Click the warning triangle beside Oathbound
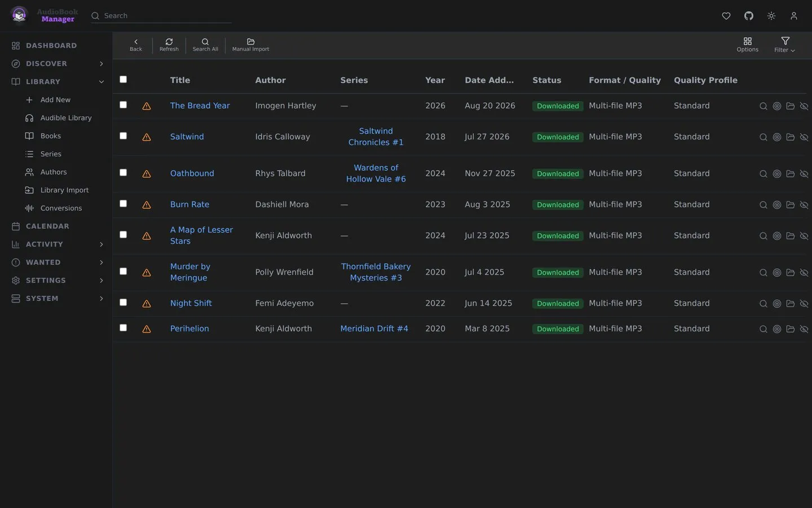The image size is (812, 508). 147,174
